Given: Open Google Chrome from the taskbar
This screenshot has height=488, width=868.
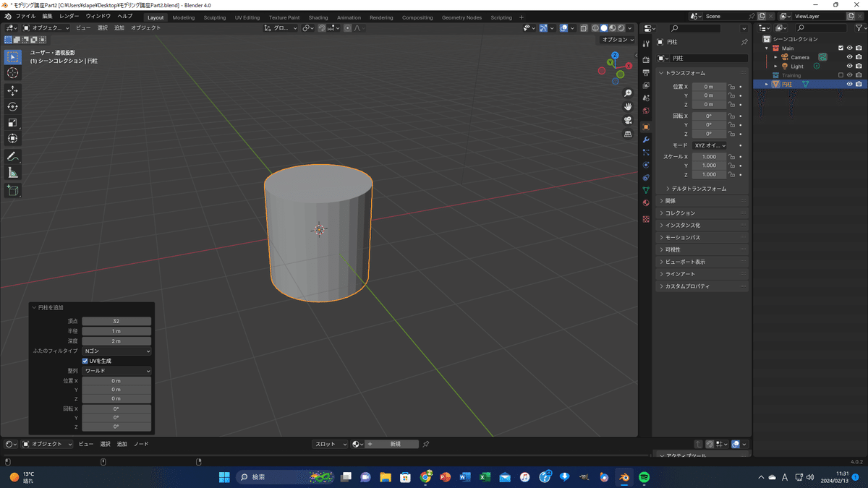Looking at the screenshot, I should tap(426, 477).
